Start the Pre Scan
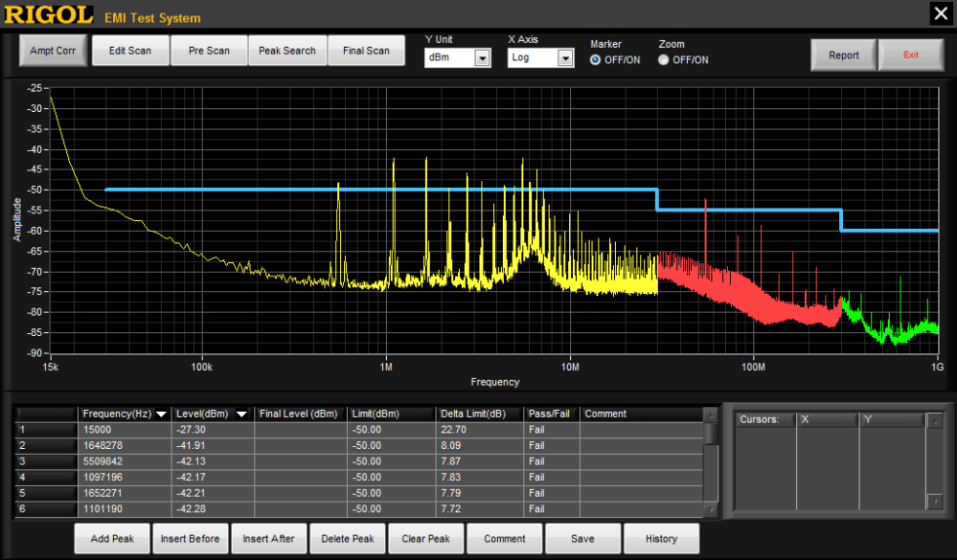 click(x=209, y=51)
